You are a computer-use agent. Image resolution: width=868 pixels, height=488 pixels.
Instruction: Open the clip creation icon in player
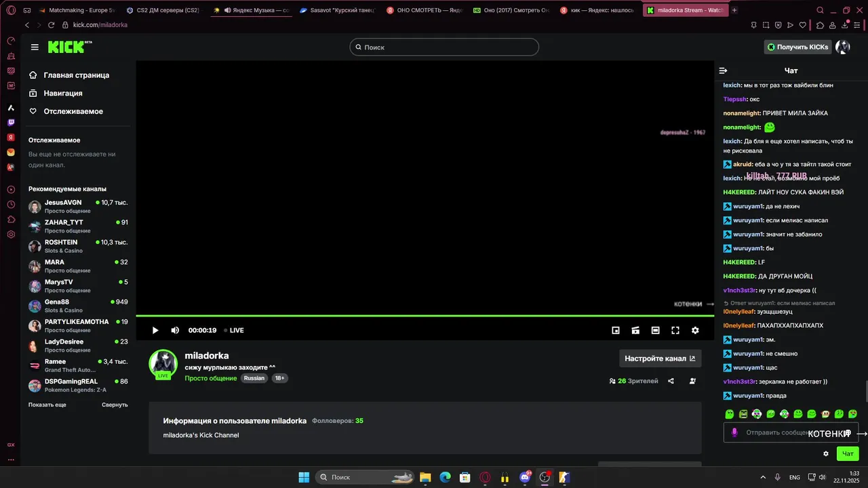635,330
